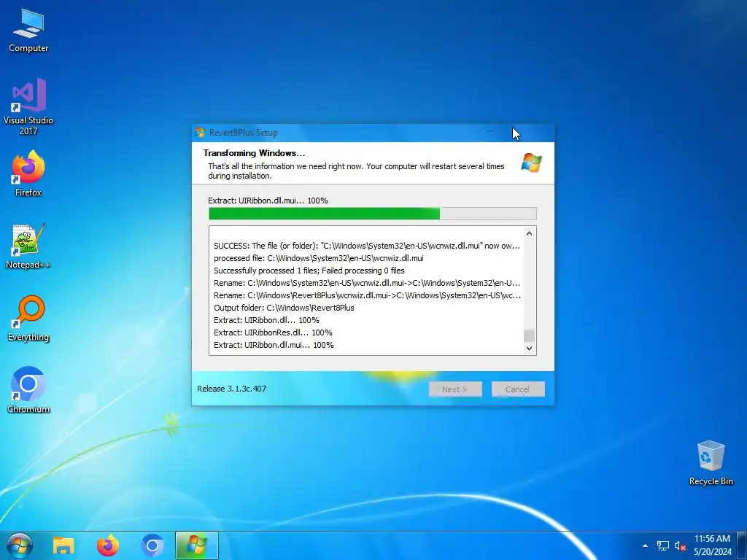Click the log line starting with SUCCESS

367,246
